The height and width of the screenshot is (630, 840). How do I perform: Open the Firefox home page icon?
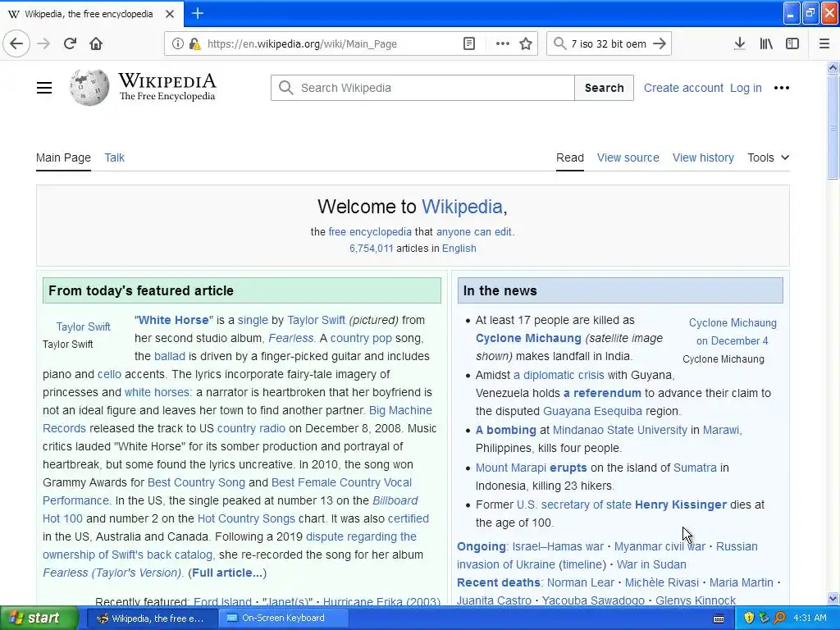tap(96, 43)
